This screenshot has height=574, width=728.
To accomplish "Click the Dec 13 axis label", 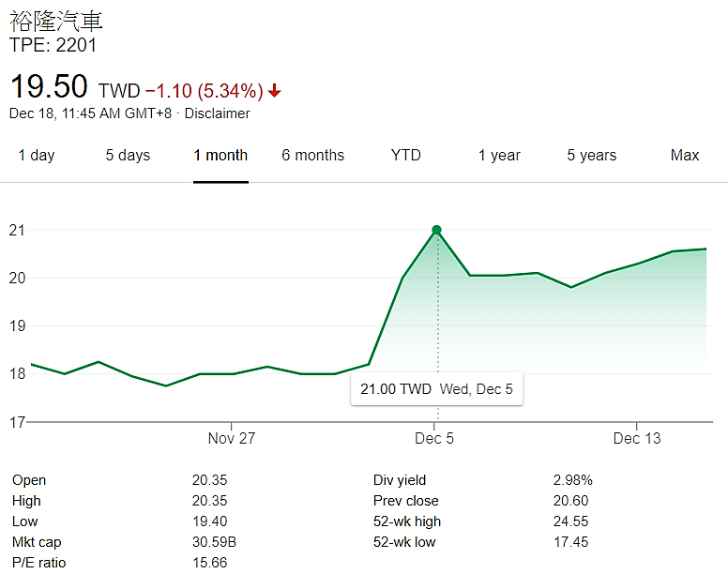I will coord(637,438).
